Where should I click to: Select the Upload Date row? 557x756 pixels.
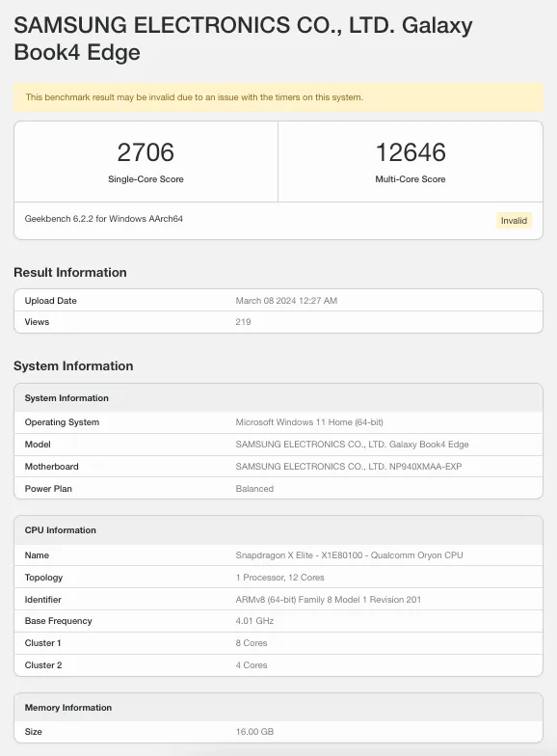(x=278, y=301)
